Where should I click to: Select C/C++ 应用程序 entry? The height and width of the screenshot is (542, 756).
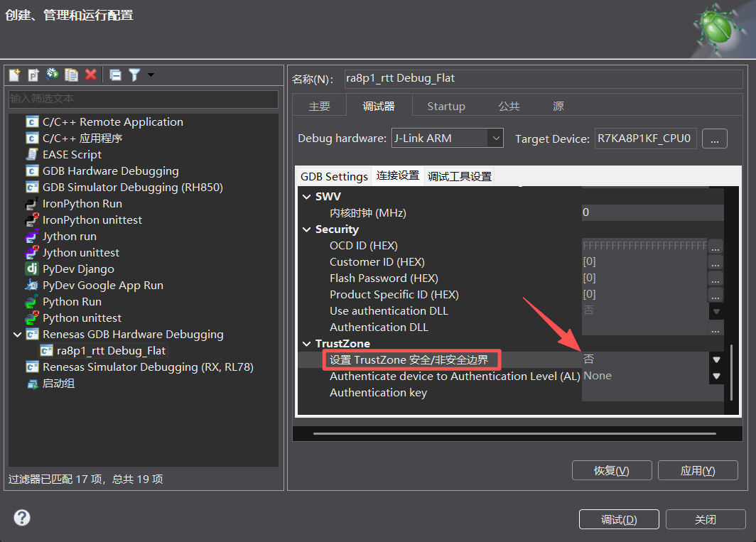coord(82,139)
